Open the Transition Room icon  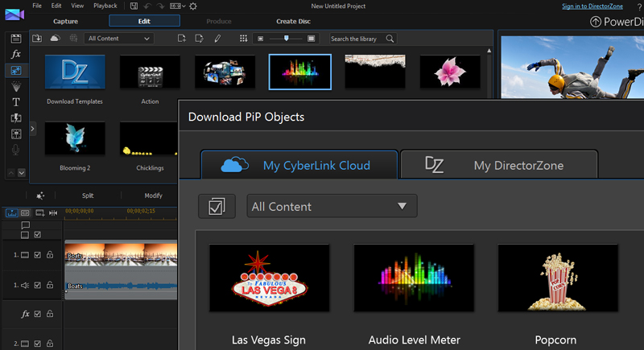click(16, 118)
